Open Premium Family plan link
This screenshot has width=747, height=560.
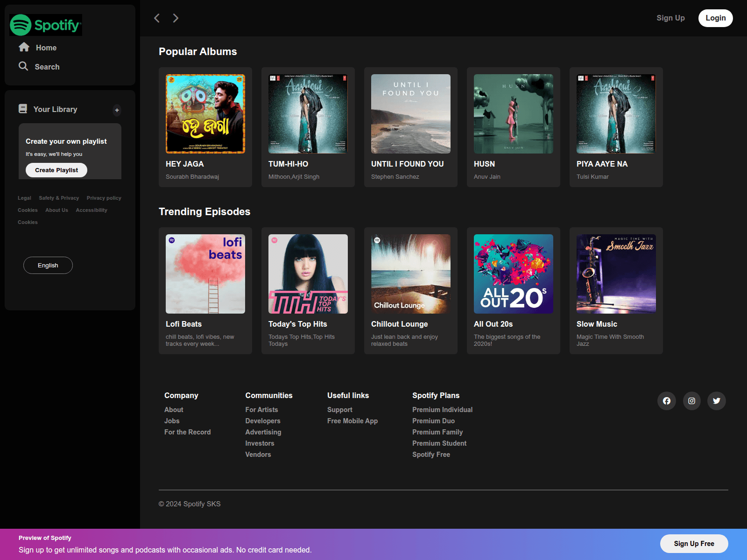click(x=437, y=432)
